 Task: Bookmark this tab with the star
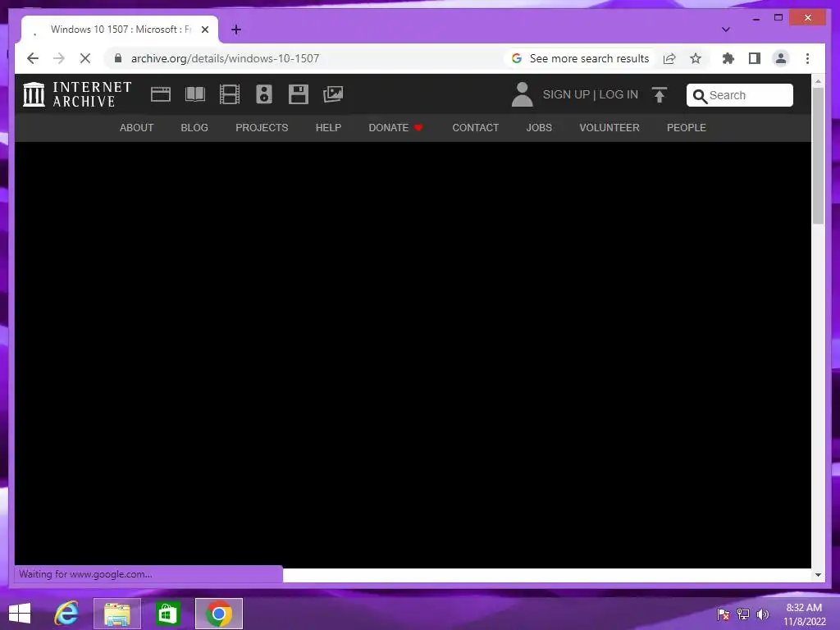pos(696,58)
